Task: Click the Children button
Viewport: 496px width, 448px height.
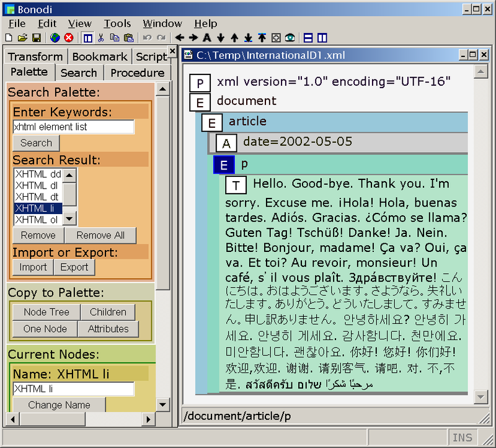Action: tap(108, 312)
